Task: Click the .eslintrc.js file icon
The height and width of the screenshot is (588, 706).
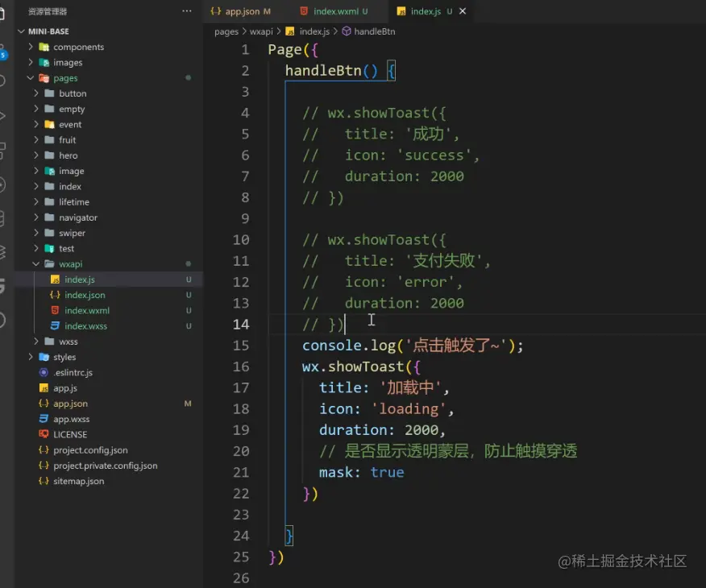Action: pyautogui.click(x=44, y=372)
